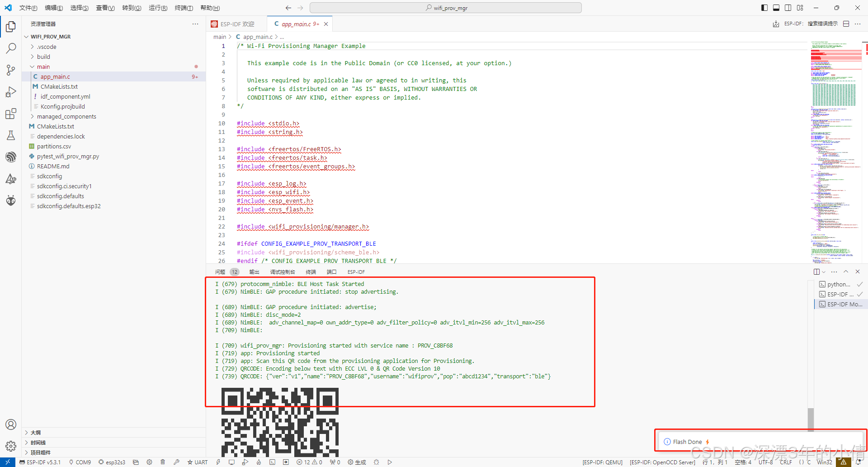Screen dimensions: 868x467
Task: Click the split editor icon in tab bar
Action: (x=846, y=24)
